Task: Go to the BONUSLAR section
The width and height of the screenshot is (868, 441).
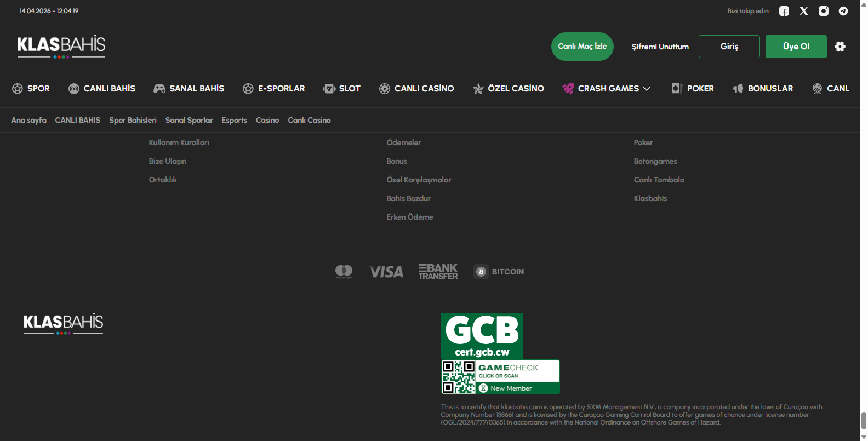Action: 763,89
